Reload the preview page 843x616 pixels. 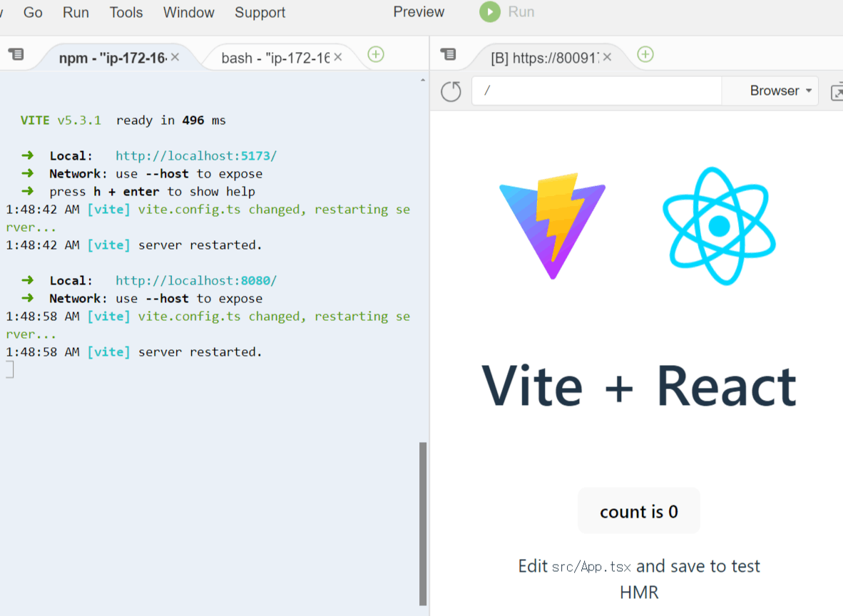point(451,91)
